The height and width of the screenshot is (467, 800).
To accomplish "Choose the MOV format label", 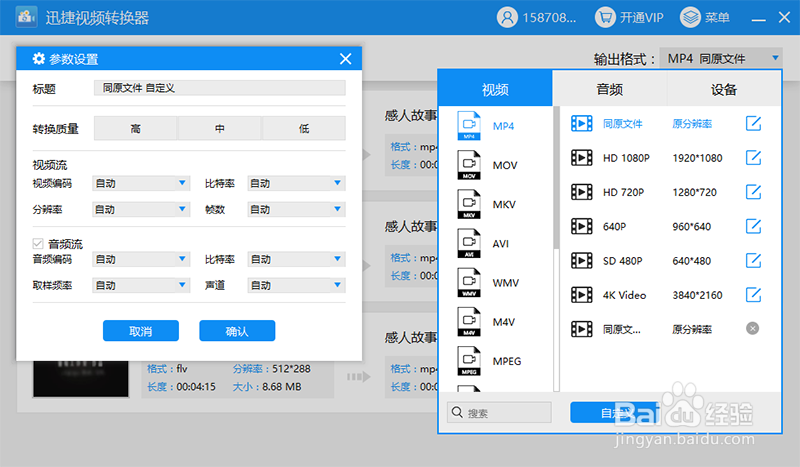I will tap(505, 165).
